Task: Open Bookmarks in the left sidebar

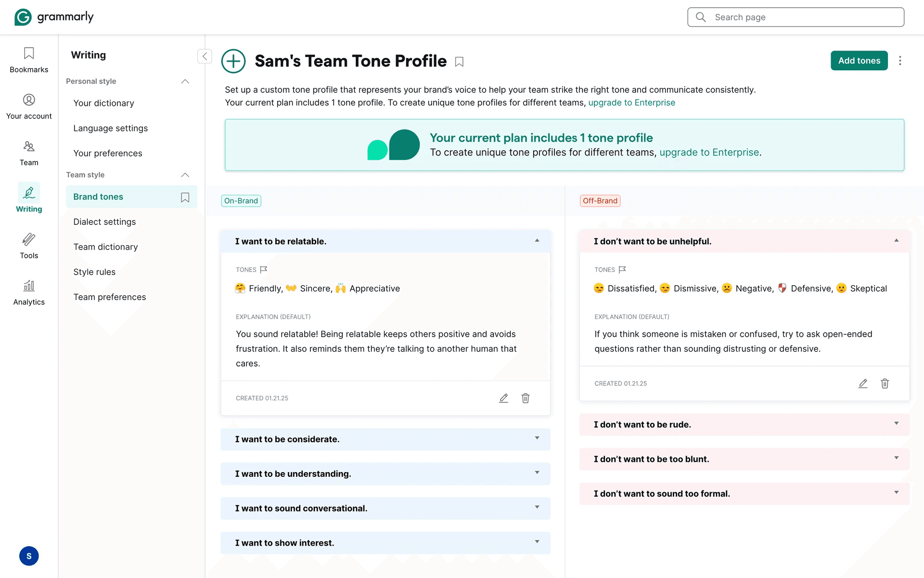Action: (29, 60)
